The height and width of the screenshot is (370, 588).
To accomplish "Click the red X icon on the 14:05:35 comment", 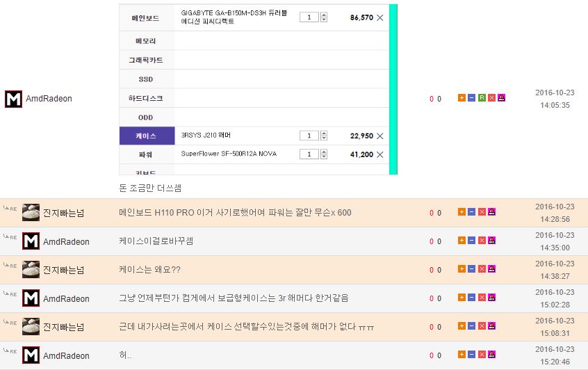I will point(491,98).
